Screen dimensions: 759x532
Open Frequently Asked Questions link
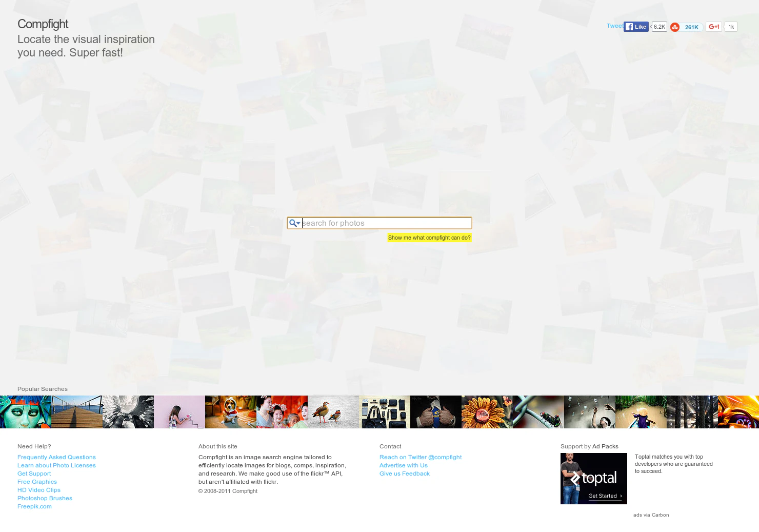(56, 457)
